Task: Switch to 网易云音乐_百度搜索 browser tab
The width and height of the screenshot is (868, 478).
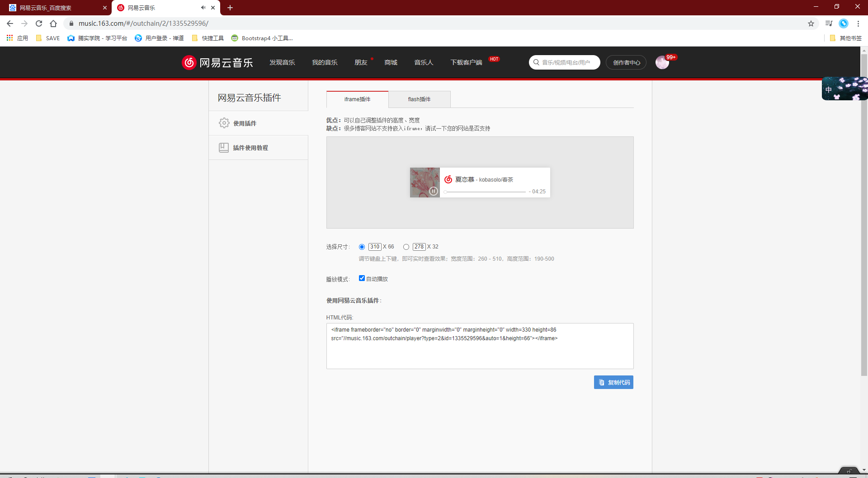Action: pyautogui.click(x=56, y=8)
